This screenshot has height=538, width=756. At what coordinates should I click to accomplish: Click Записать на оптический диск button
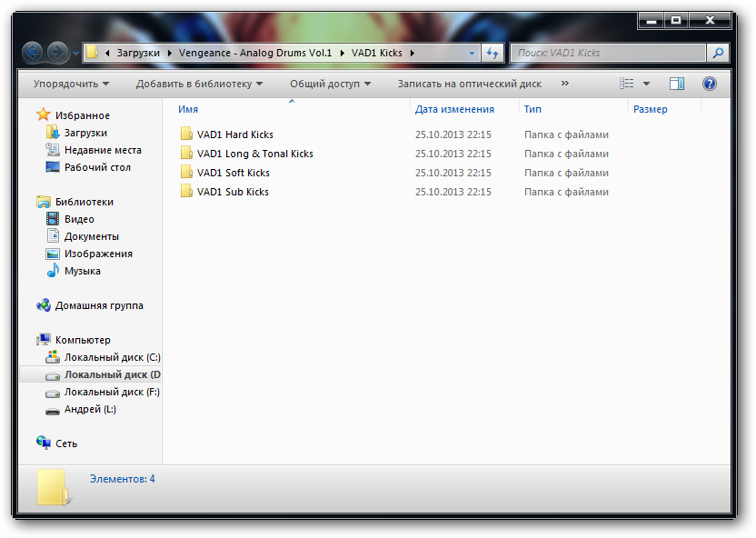point(469,84)
